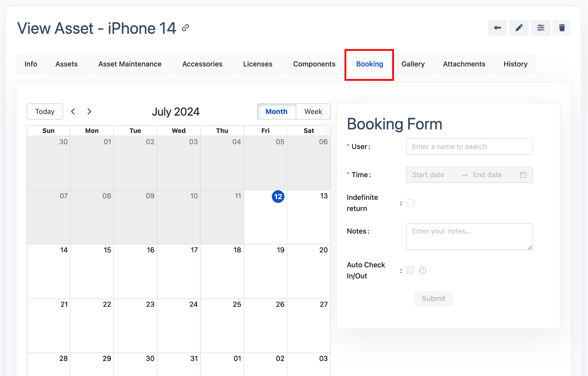Open the Start date picker
588x376 pixels.
pos(432,175)
